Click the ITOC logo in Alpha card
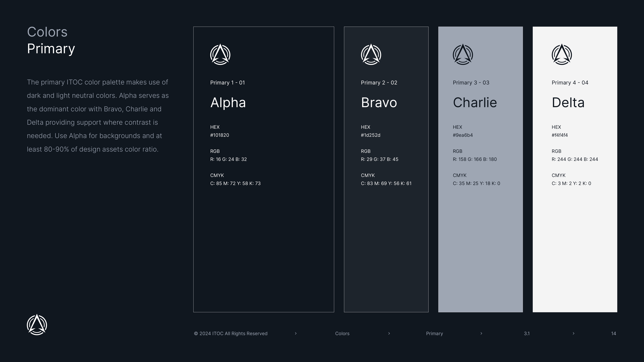Screen dimensions: 644x362 point(220,55)
